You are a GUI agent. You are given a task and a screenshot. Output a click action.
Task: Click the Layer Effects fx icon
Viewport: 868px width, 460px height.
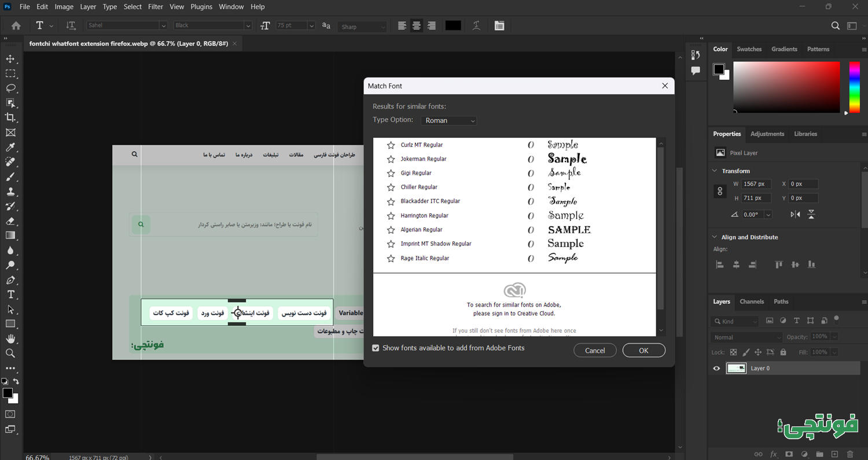pyautogui.click(x=774, y=454)
